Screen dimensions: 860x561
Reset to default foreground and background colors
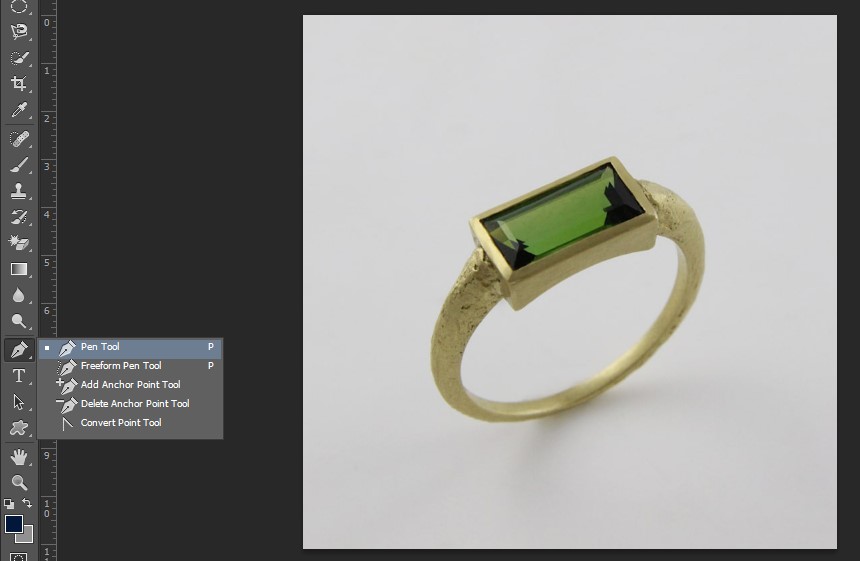(9, 503)
